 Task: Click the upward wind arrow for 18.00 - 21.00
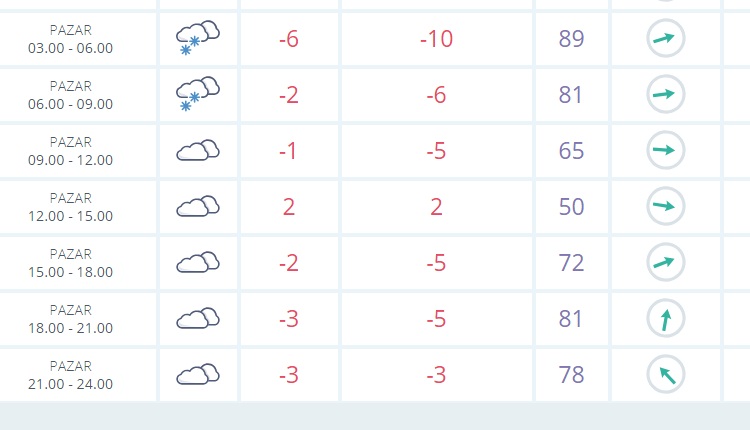pyautogui.click(x=665, y=318)
